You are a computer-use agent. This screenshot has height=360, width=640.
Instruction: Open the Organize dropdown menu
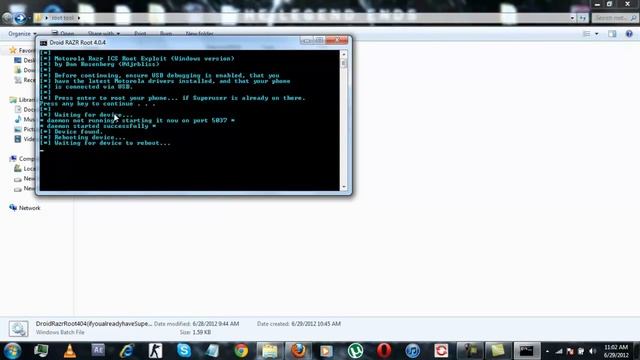pos(22,33)
